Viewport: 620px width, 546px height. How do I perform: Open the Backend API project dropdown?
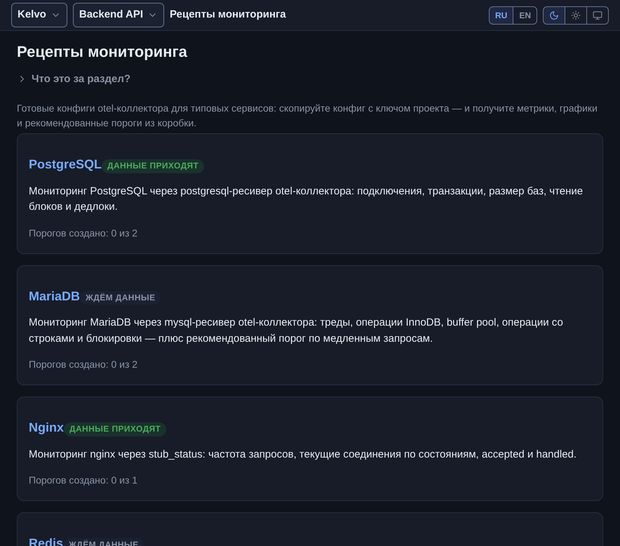point(118,15)
